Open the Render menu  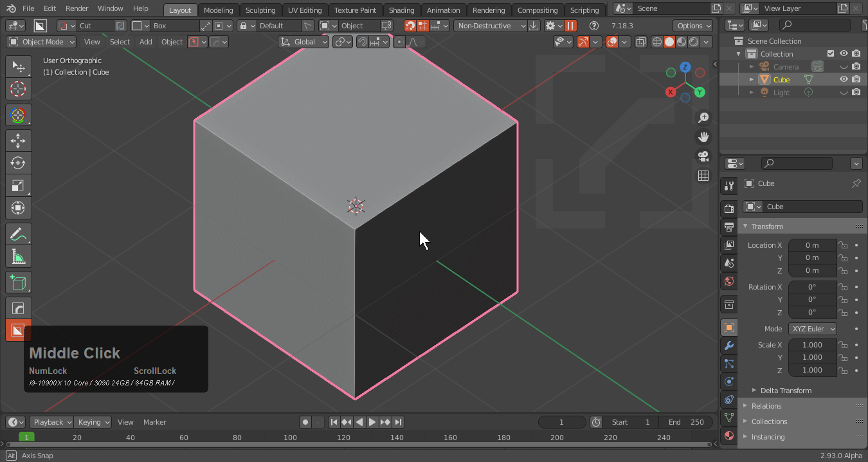pyautogui.click(x=77, y=8)
